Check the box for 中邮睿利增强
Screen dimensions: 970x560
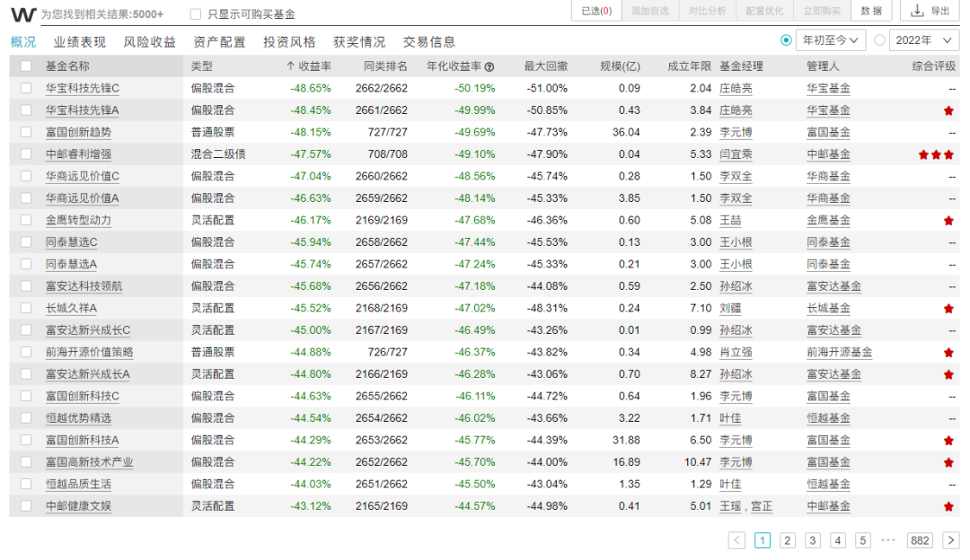click(26, 154)
